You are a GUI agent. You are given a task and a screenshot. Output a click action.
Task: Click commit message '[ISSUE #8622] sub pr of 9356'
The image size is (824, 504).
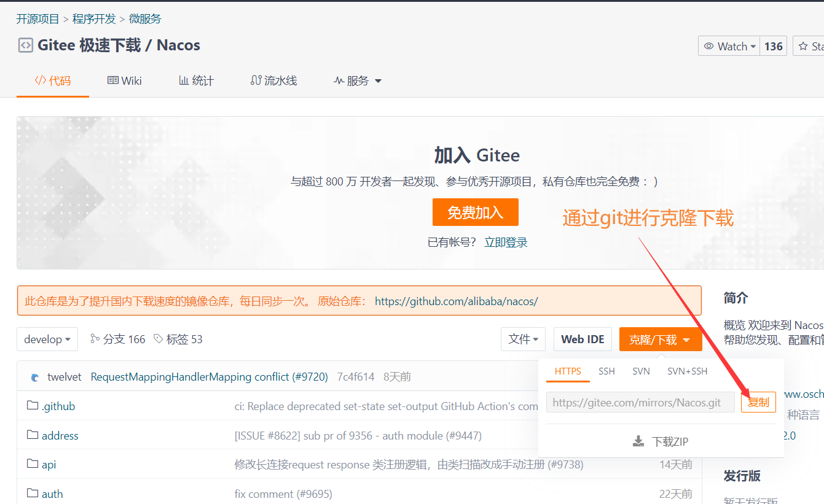coord(358,436)
